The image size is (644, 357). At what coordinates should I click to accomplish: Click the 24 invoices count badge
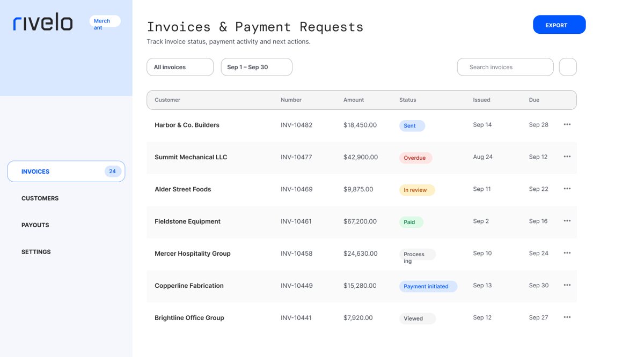tap(113, 172)
